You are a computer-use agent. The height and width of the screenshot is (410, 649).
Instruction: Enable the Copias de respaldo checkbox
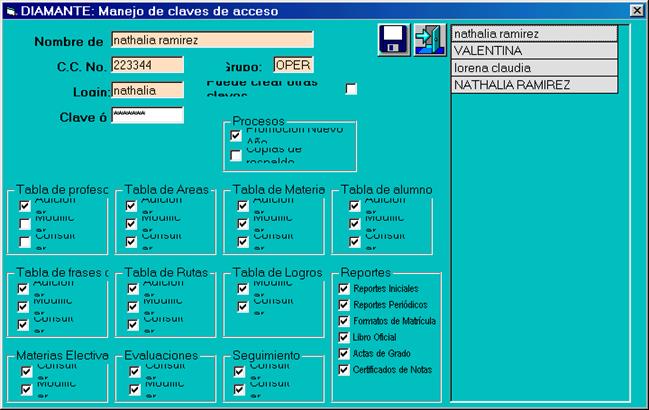pos(236,155)
